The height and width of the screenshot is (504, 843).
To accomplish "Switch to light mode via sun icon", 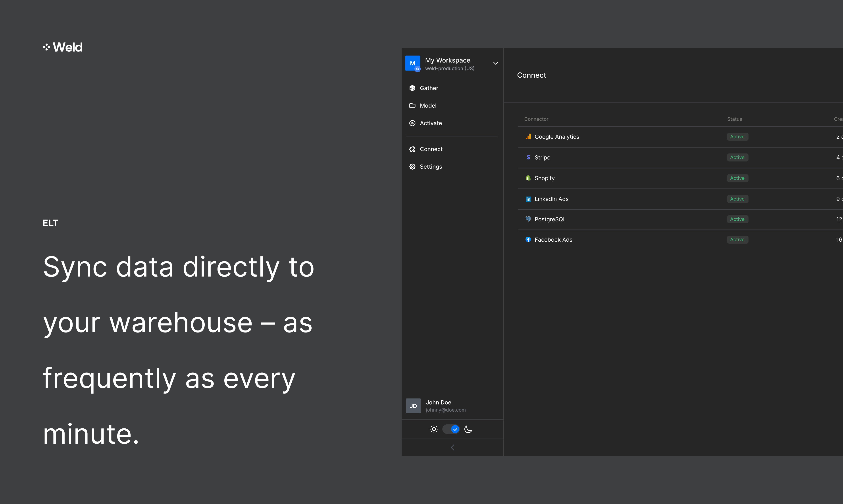I will [434, 429].
